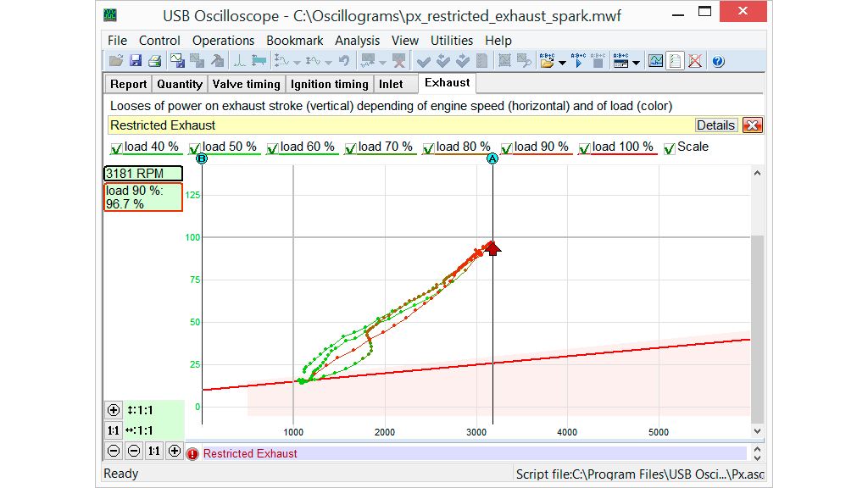Open the Utilities menu
This screenshot has height=488, width=868.
pyautogui.click(x=452, y=41)
